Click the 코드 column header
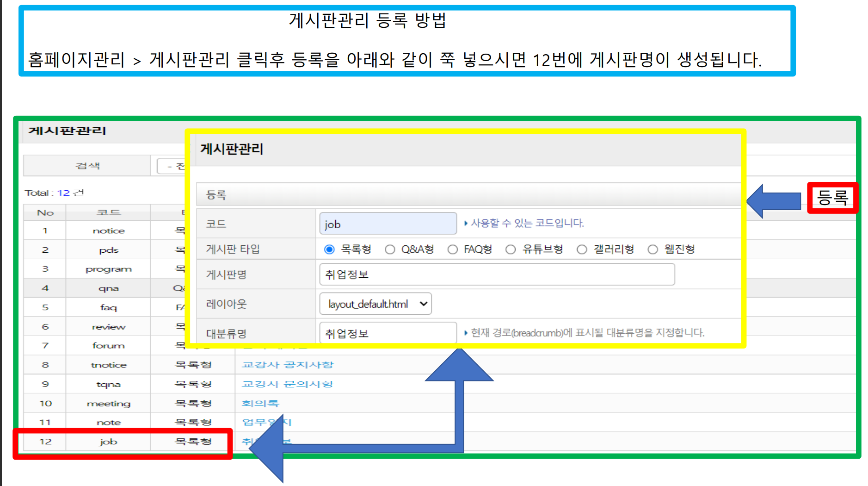This screenshot has width=868, height=486. [x=108, y=213]
